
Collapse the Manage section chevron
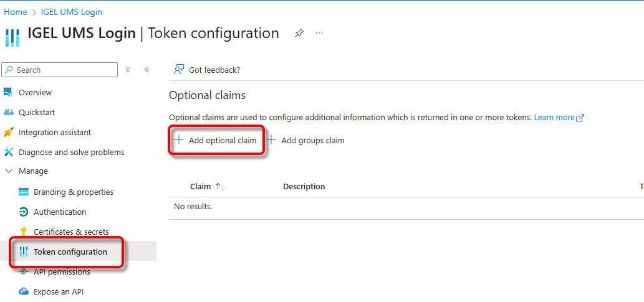click(x=8, y=171)
